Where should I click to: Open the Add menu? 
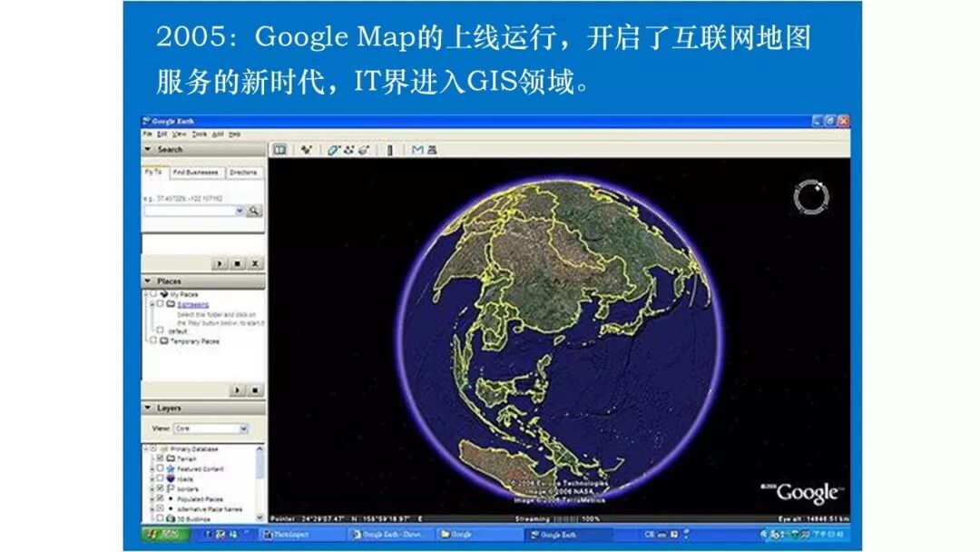218,133
